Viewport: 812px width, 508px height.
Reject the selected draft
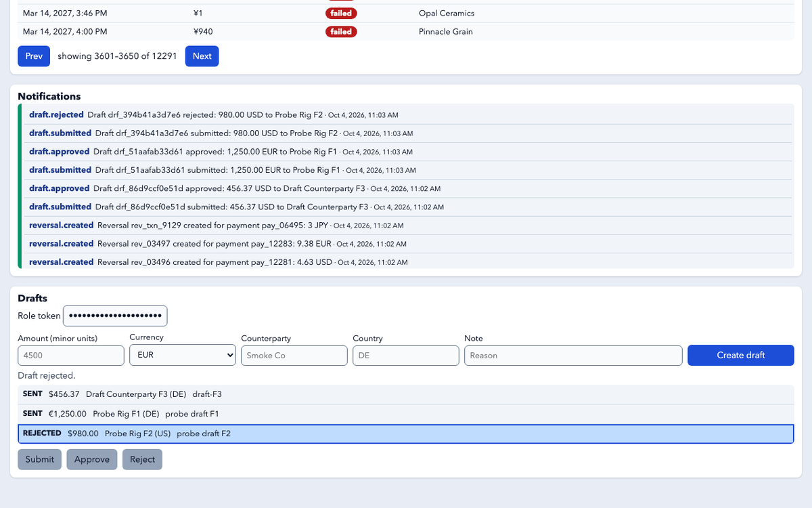pos(143,459)
